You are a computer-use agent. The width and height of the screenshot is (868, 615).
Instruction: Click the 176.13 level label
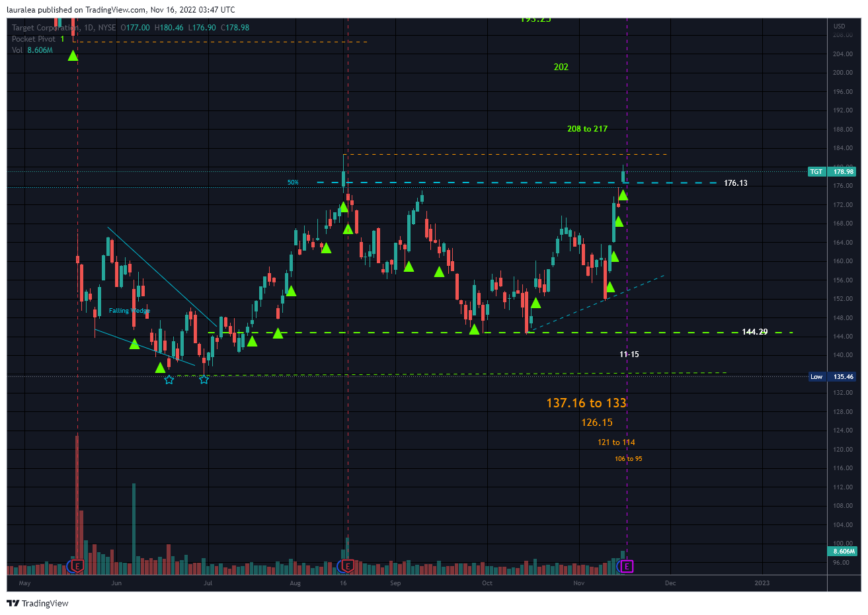736,183
